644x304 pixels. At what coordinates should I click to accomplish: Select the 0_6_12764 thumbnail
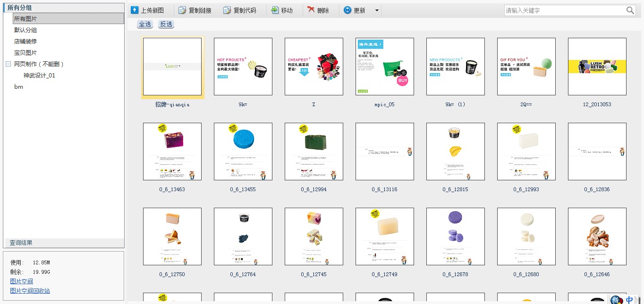click(x=243, y=236)
